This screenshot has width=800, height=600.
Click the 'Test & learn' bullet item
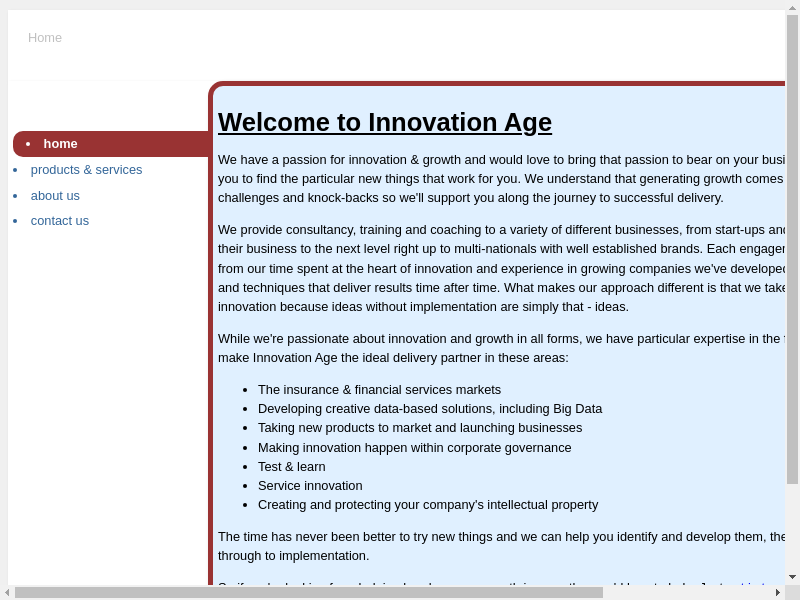pos(291,467)
